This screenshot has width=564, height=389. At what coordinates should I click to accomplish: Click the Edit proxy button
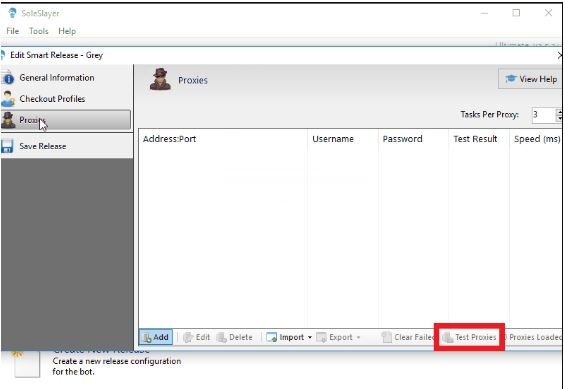[196, 337]
